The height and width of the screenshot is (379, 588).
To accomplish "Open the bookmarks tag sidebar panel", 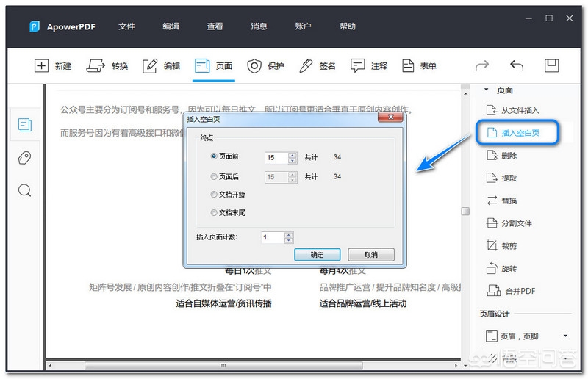I will click(x=25, y=158).
